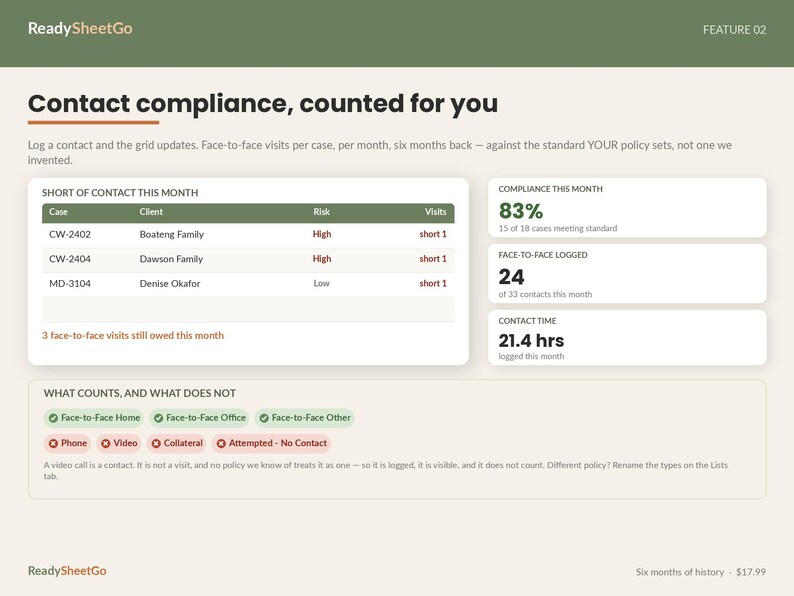Screen dimensions: 794x596
Task: Click the Boateng Family client name
Action: [172, 234]
